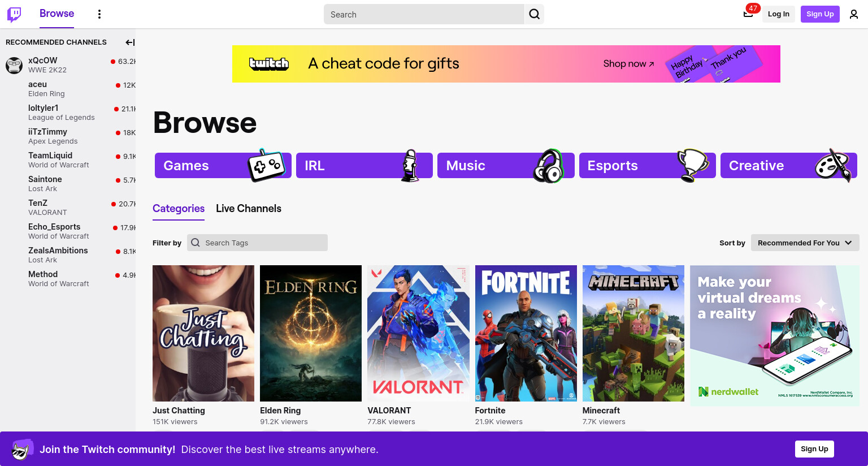Click the Twitch logo home icon
Screen dimensions: 868x466
[14, 14]
